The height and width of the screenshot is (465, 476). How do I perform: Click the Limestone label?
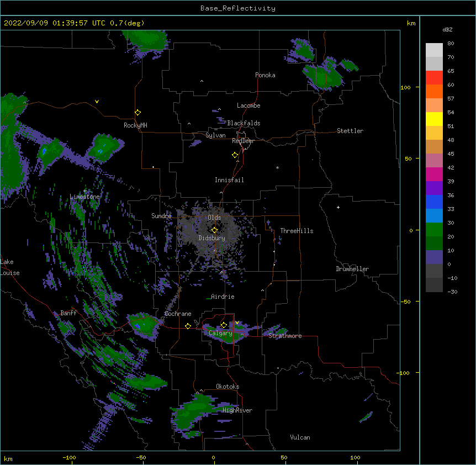click(x=84, y=197)
